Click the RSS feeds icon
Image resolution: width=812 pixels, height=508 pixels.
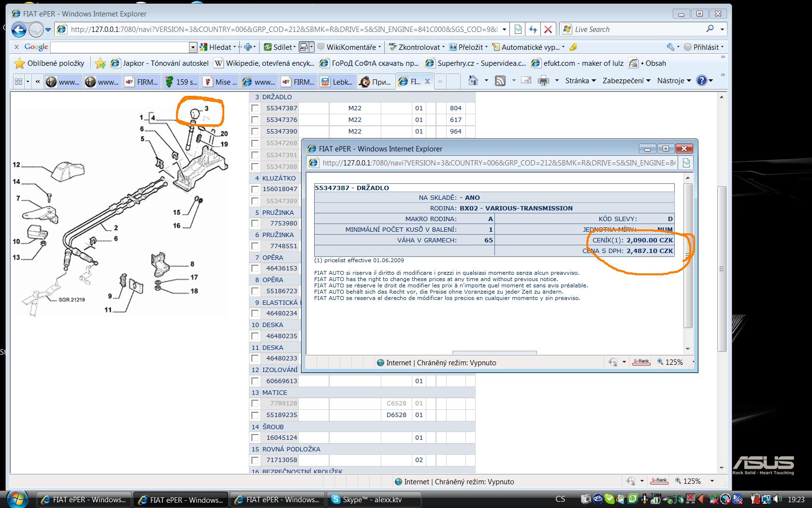(500, 81)
